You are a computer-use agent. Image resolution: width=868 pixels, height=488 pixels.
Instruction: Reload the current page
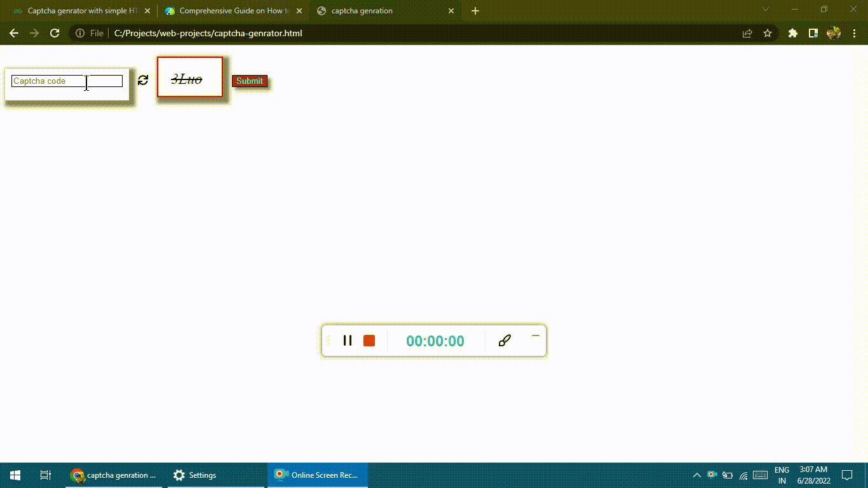click(55, 33)
